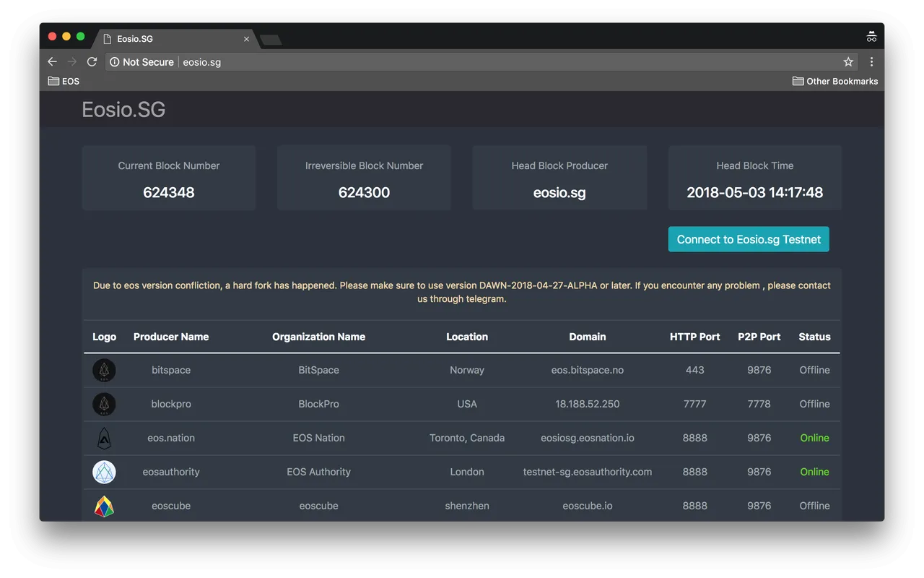Click domain eoscube.io
Screen dimensions: 924x578
pyautogui.click(x=588, y=506)
